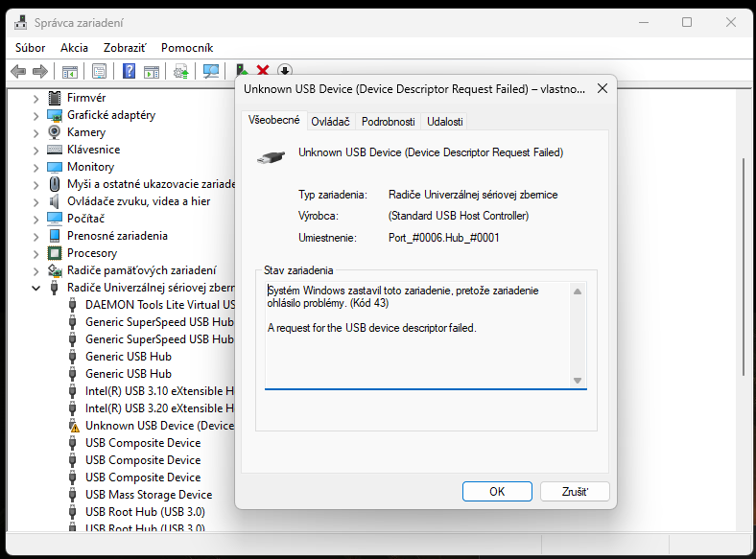Viewport: 756px width, 559px height.
Task: Select Unknown USB Device with warning icon
Action: [158, 426]
